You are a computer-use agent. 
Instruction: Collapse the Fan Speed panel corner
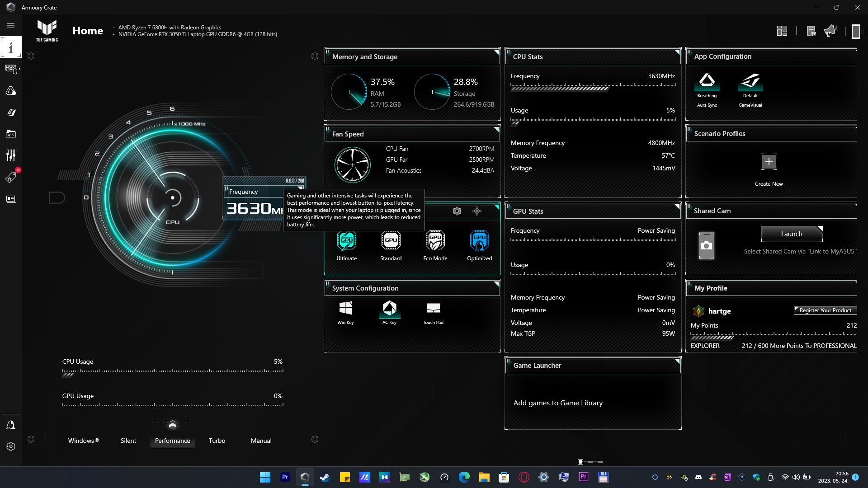coord(496,129)
